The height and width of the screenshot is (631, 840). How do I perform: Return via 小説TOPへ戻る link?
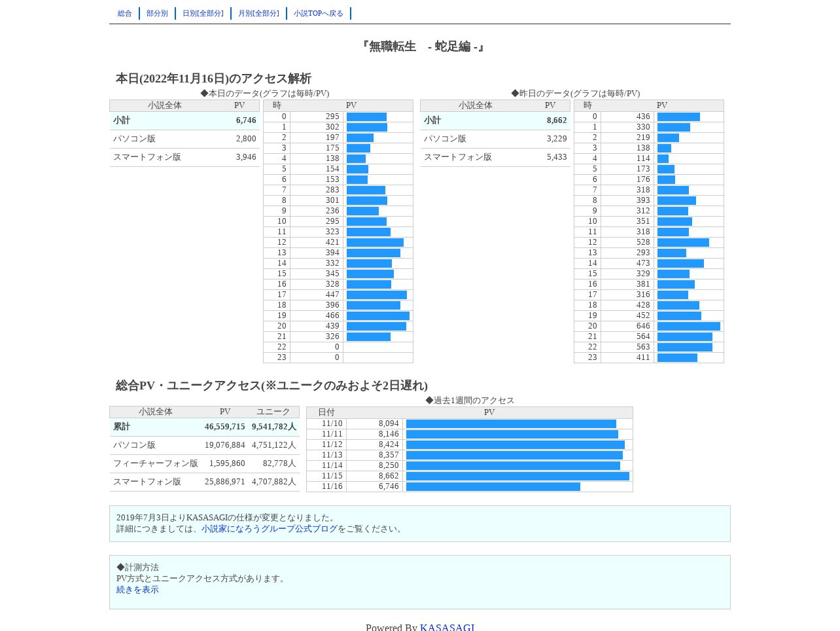tap(319, 13)
